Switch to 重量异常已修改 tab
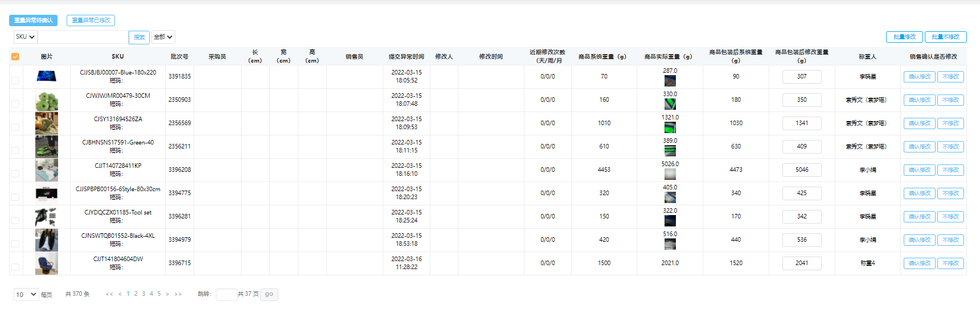This screenshot has height=322, width=980. (91, 20)
